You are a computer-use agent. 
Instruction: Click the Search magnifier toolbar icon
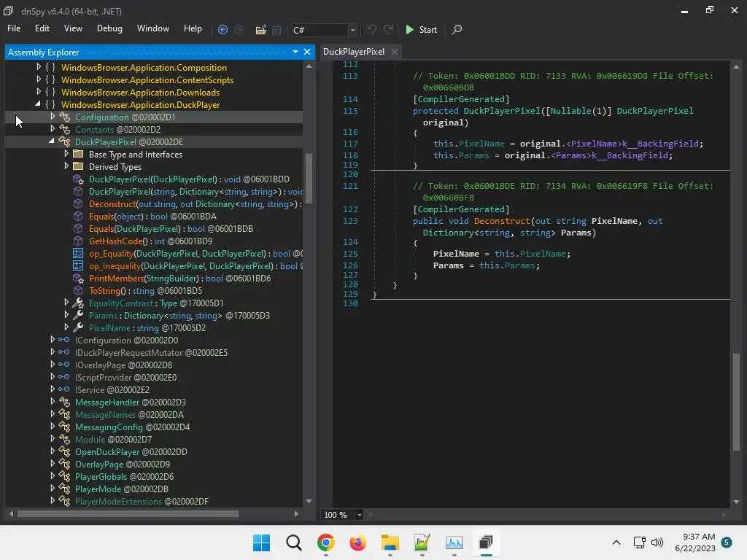[x=457, y=29]
